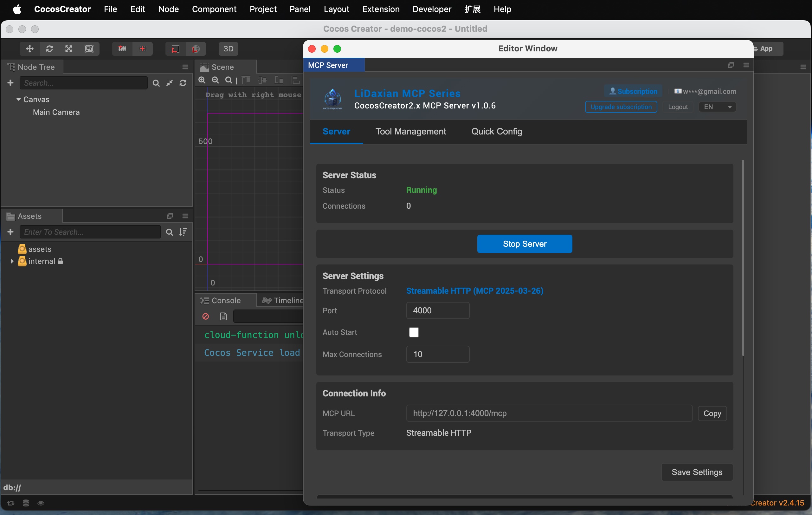Click the eye icon in status bar

41,503
